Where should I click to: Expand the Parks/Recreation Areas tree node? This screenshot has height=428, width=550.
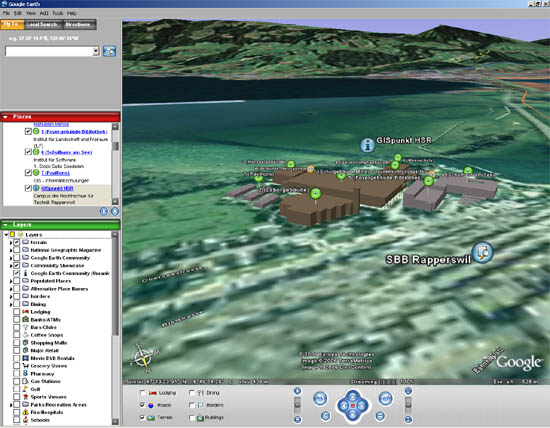11,404
